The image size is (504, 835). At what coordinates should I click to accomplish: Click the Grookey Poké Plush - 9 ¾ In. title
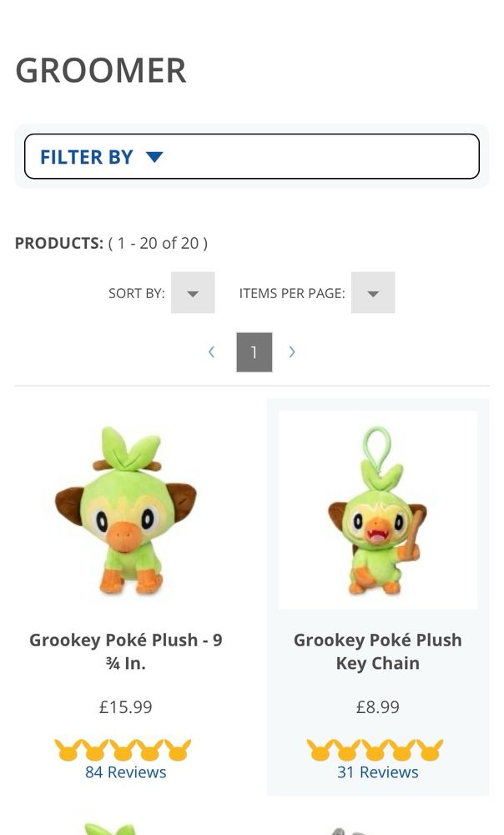point(126,651)
